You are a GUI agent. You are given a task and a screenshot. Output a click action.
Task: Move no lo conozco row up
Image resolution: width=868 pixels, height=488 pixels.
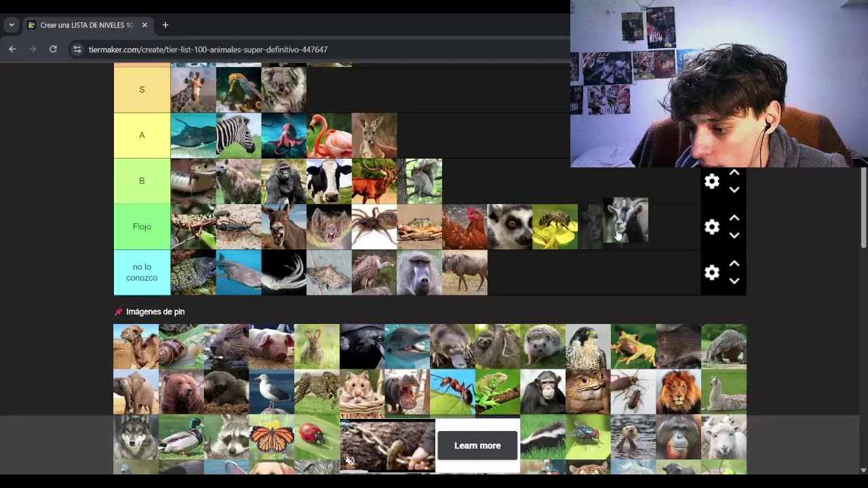click(734, 264)
